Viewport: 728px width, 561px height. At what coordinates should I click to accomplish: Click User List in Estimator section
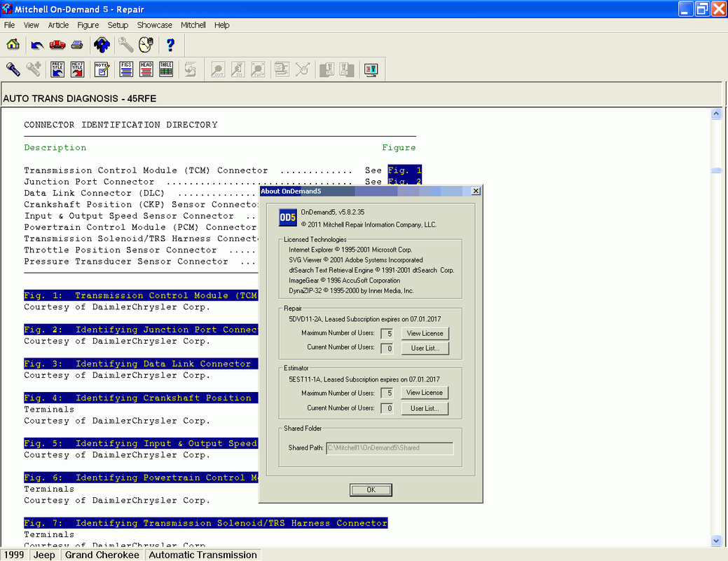425,409
